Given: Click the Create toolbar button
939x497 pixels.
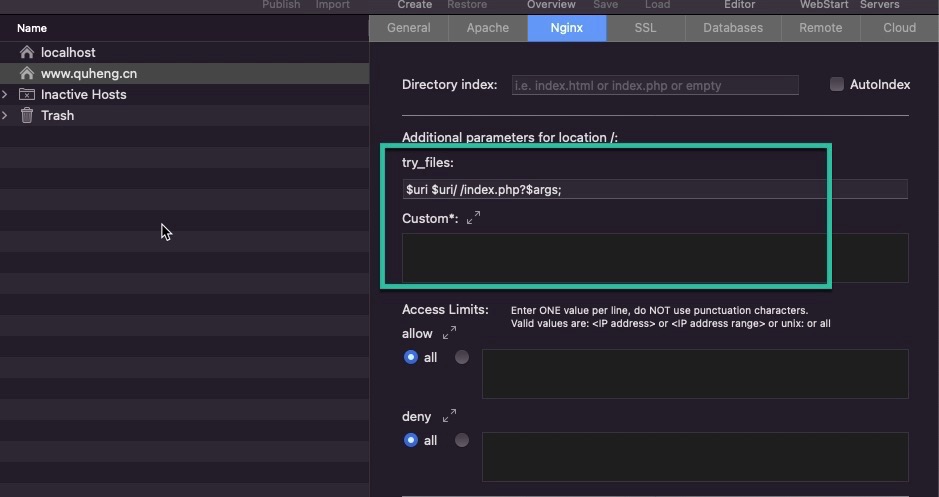Looking at the screenshot, I should click(x=414, y=5).
